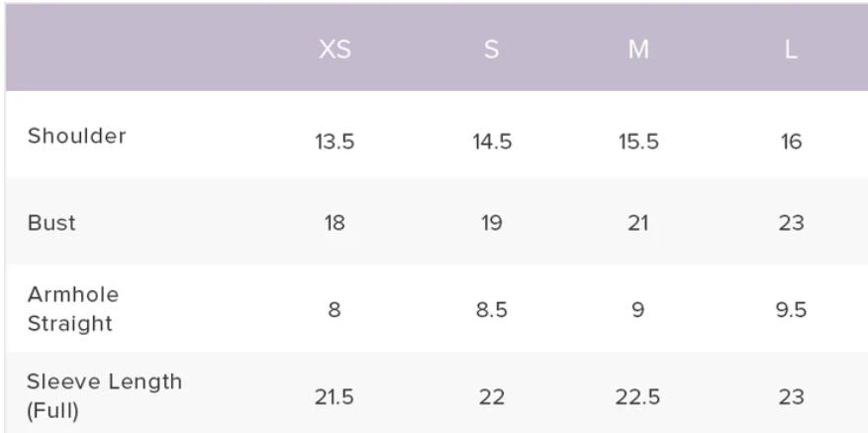Select the S Armhole value 8.5
The height and width of the screenshot is (433, 868).
492,310
